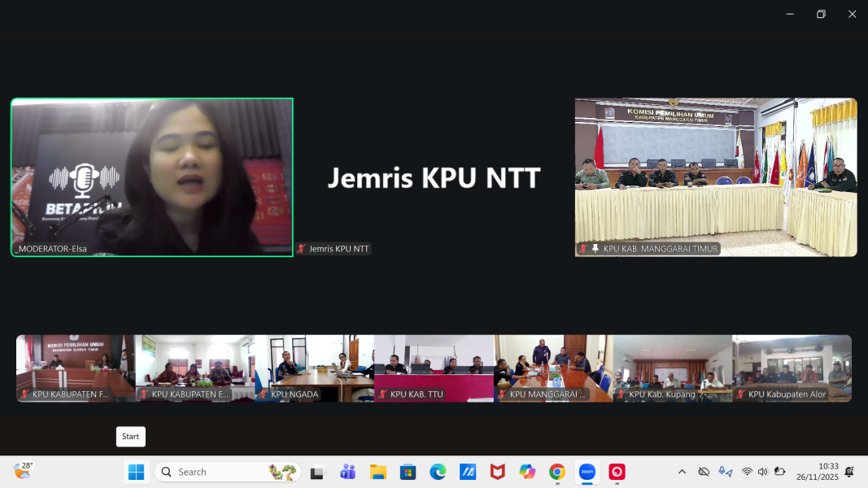This screenshot has height=488, width=868.
Task: Click the red screen recorder taskbar icon
Action: click(617, 472)
